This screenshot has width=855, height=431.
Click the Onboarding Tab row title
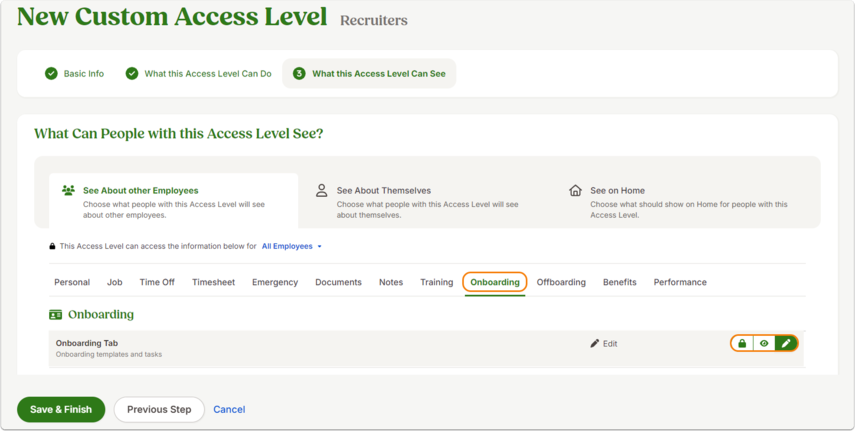point(87,343)
